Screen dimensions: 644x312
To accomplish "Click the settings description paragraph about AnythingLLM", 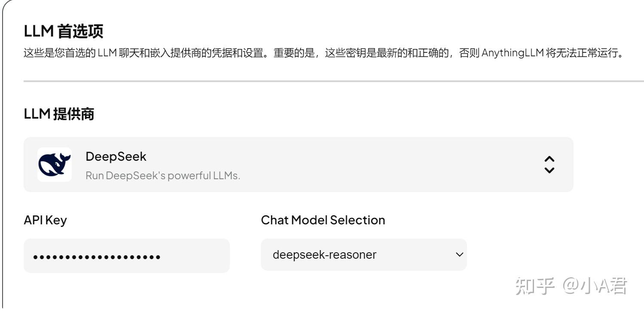I will point(322,55).
